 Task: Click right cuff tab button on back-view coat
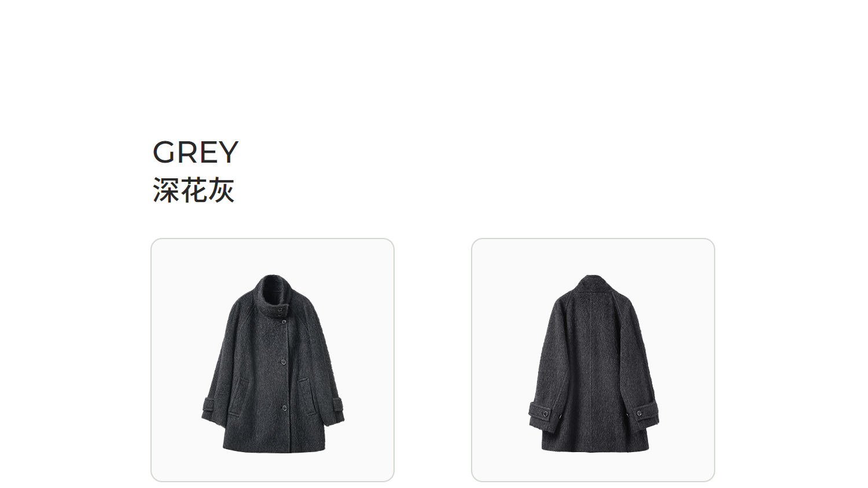(x=639, y=413)
